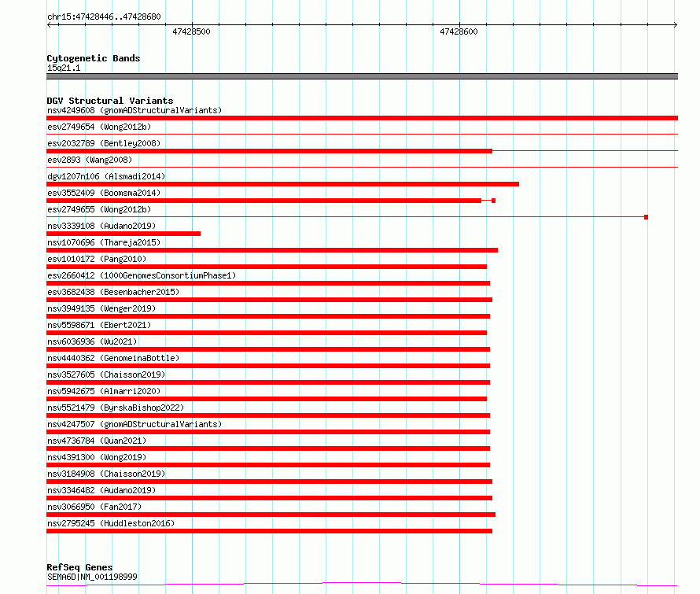Open variant dgv1207n106 (Alsmadi2014)

point(106,176)
